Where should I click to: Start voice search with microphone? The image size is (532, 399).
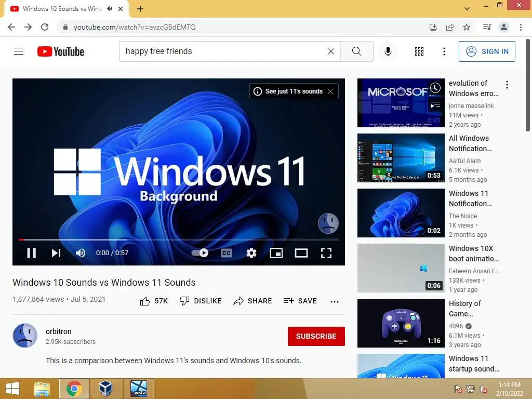tap(388, 51)
